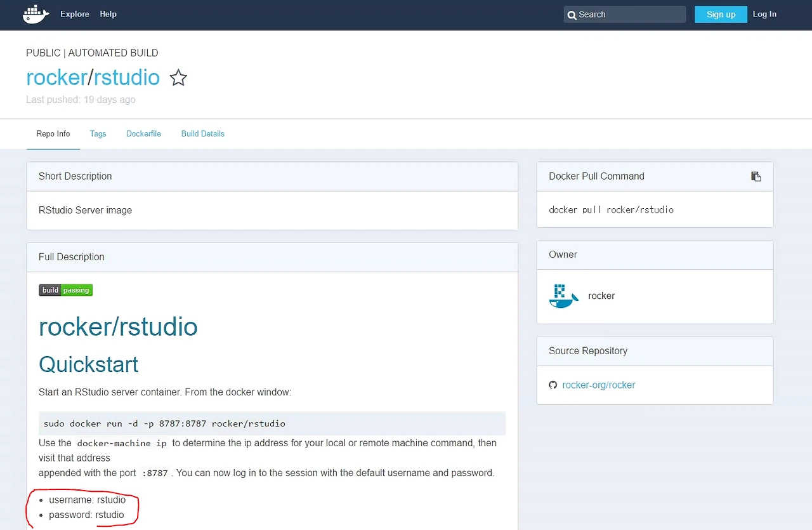Click the inline docker-machine ip code

pyautogui.click(x=122, y=443)
